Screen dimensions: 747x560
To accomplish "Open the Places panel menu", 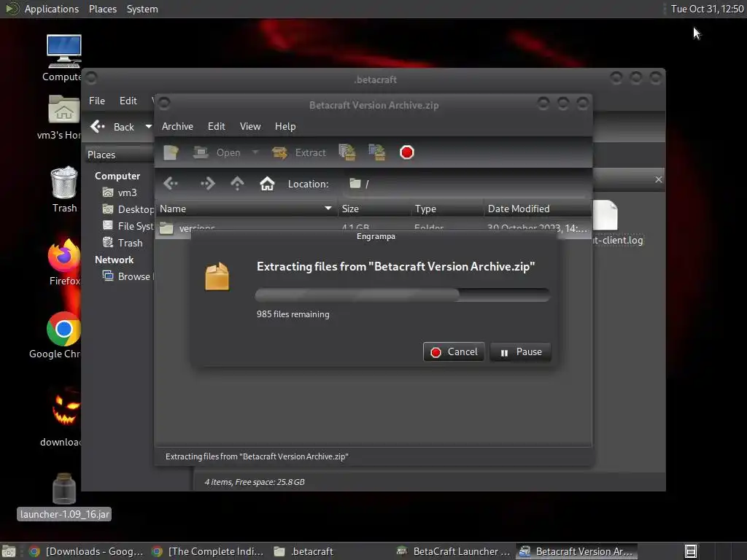I will (x=102, y=9).
